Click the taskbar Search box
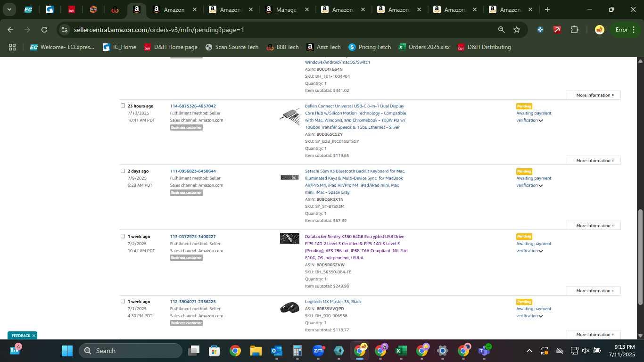 click(131, 351)
